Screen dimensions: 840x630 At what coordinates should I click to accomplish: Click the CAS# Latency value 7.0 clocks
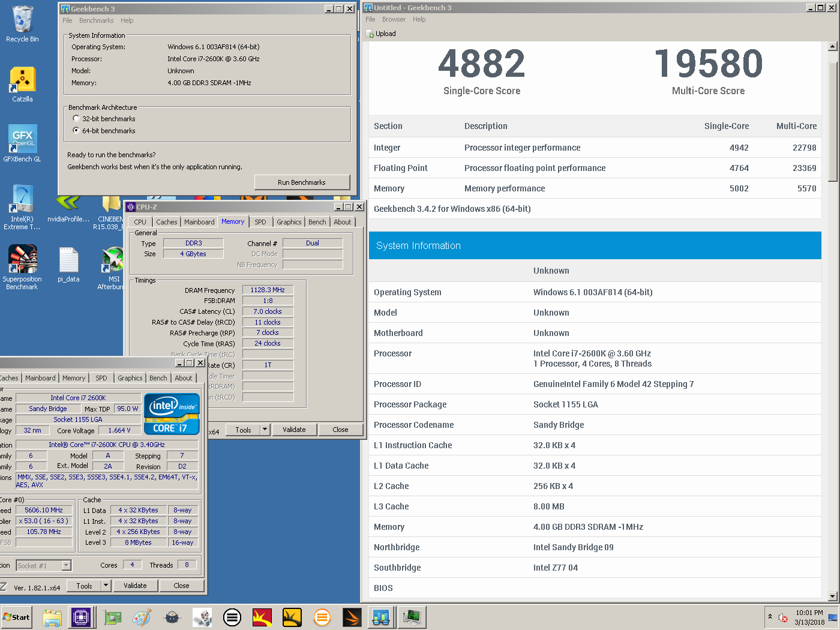tap(268, 311)
